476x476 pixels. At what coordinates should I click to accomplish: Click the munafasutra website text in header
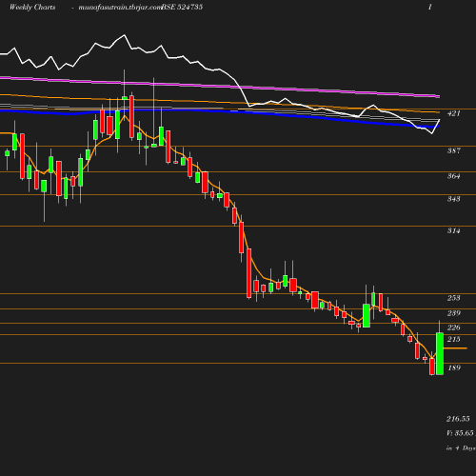tap(120, 8)
